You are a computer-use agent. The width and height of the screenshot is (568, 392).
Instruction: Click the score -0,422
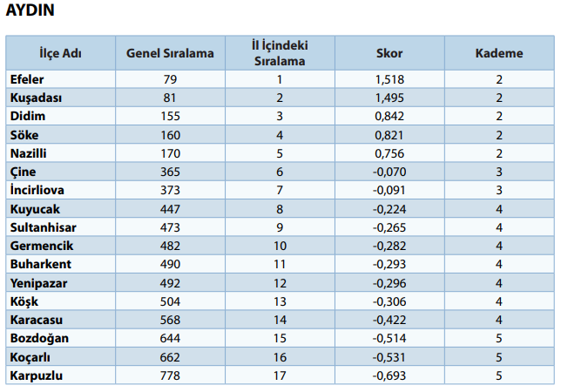click(x=389, y=320)
